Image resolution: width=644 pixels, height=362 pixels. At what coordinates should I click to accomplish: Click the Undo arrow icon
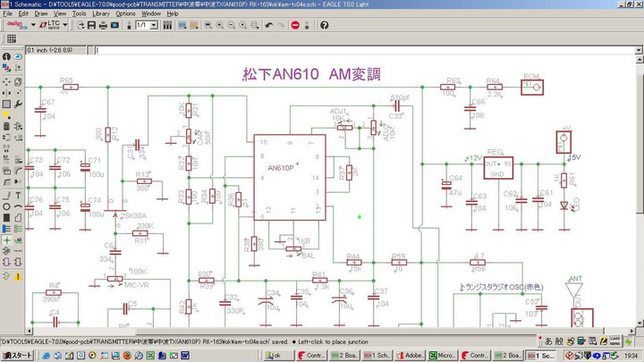pos(269,25)
